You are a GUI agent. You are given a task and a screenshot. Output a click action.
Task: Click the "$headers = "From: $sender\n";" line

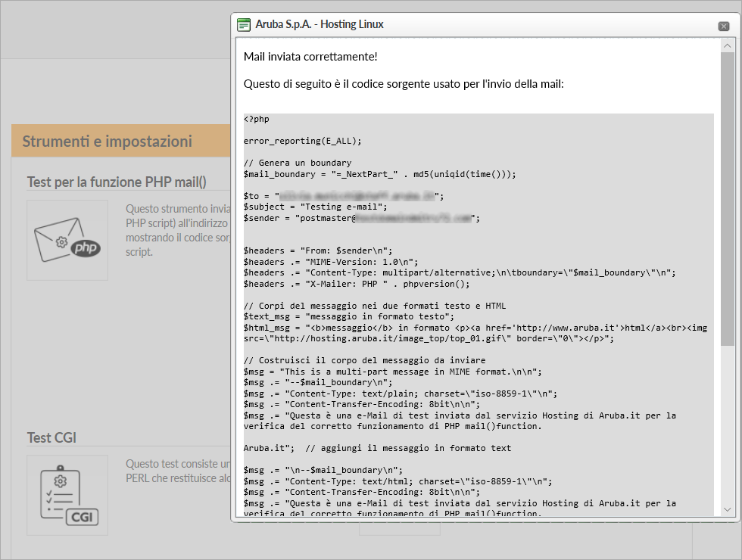(x=318, y=250)
